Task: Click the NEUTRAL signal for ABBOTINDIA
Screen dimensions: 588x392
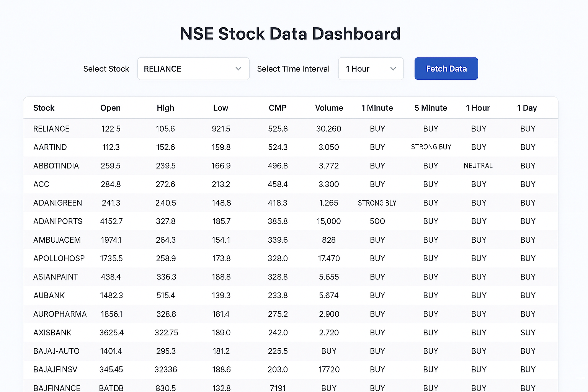Action: point(478,166)
